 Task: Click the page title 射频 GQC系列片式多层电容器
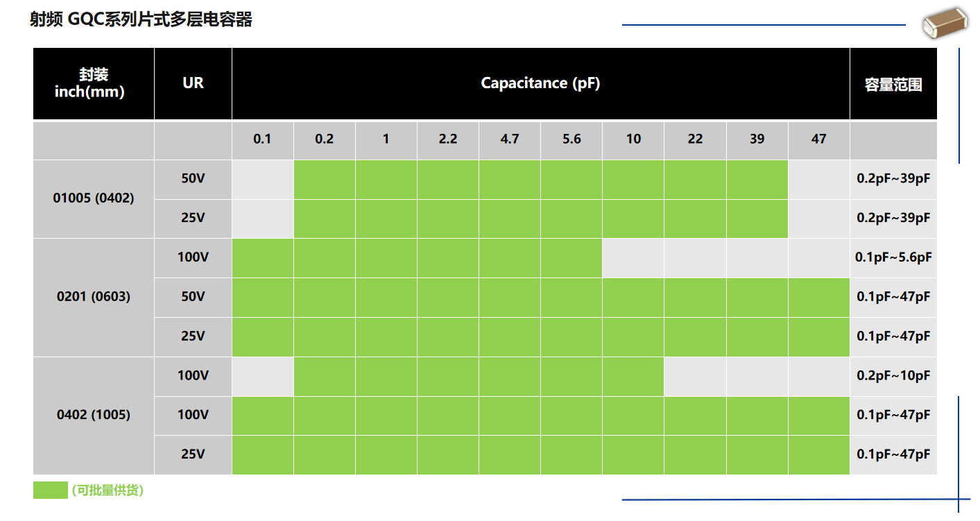tap(141, 20)
